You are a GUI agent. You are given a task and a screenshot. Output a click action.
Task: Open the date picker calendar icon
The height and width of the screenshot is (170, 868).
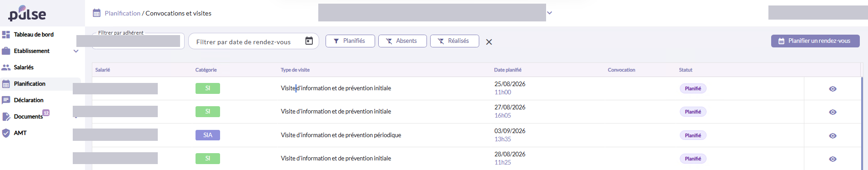click(309, 41)
